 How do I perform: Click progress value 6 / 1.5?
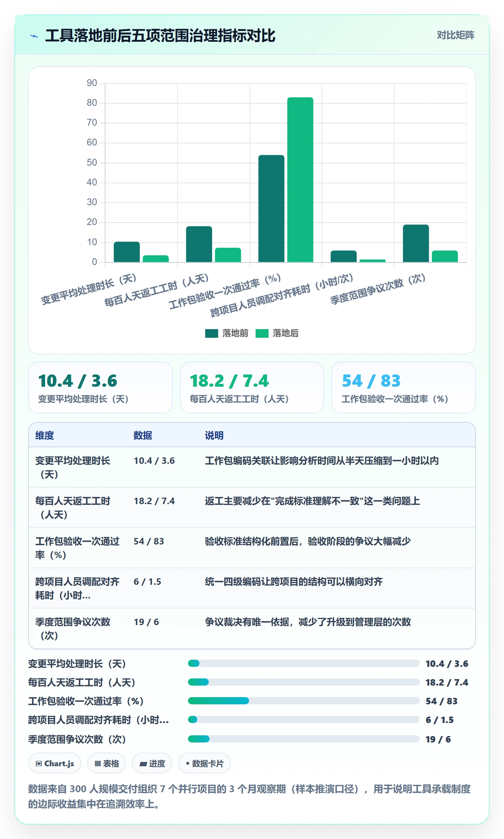click(x=440, y=720)
